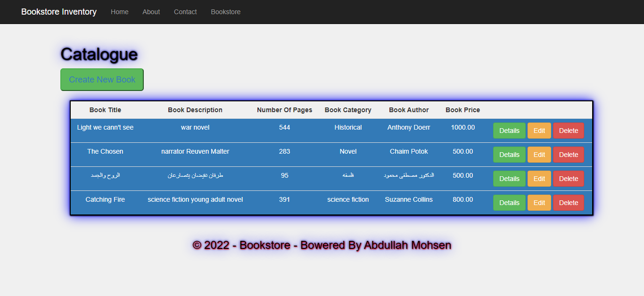Edit the Light we cann't see entry
This screenshot has height=296, width=644.
tap(539, 130)
